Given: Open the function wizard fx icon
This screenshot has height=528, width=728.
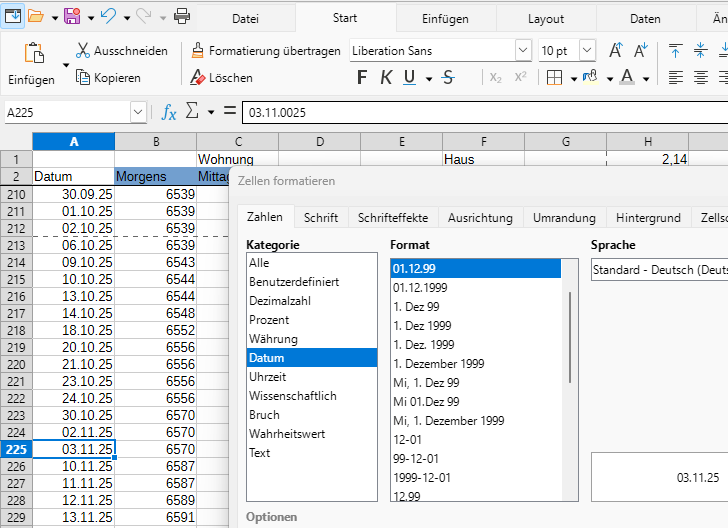Looking at the screenshot, I should click(x=169, y=113).
